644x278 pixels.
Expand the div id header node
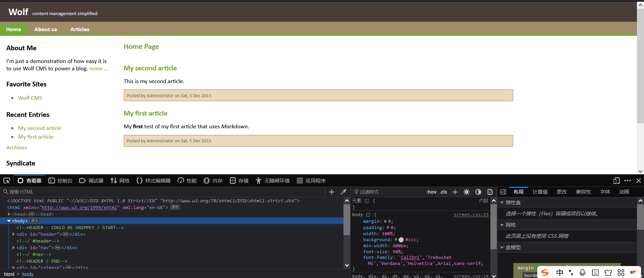13,234
